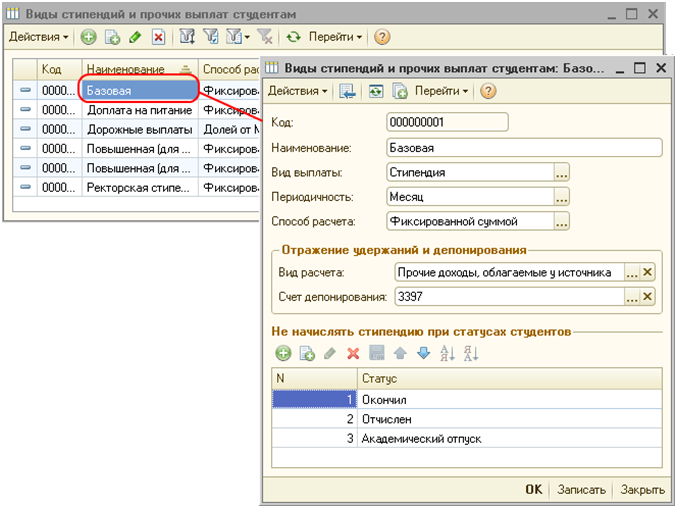Open the Действия menu in the form window
Image resolution: width=677 pixels, height=508 pixels.
[297, 91]
